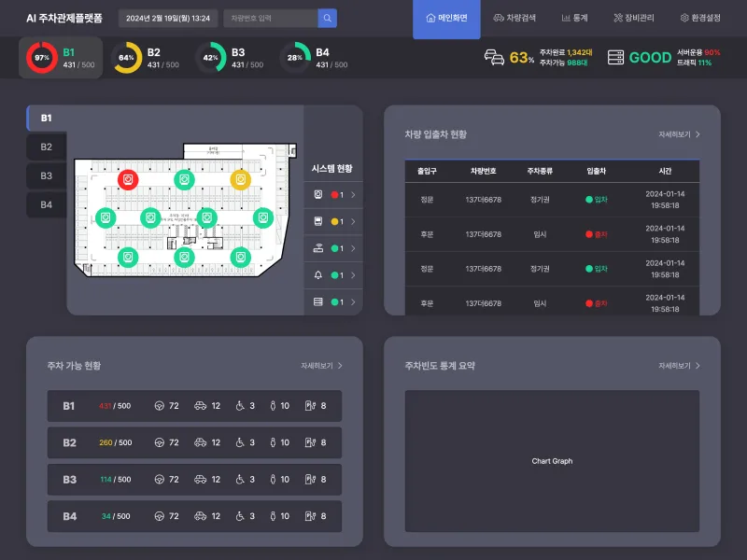Click the wheelchair icon in B3 row
The height and width of the screenshot is (560, 747).
point(240,479)
